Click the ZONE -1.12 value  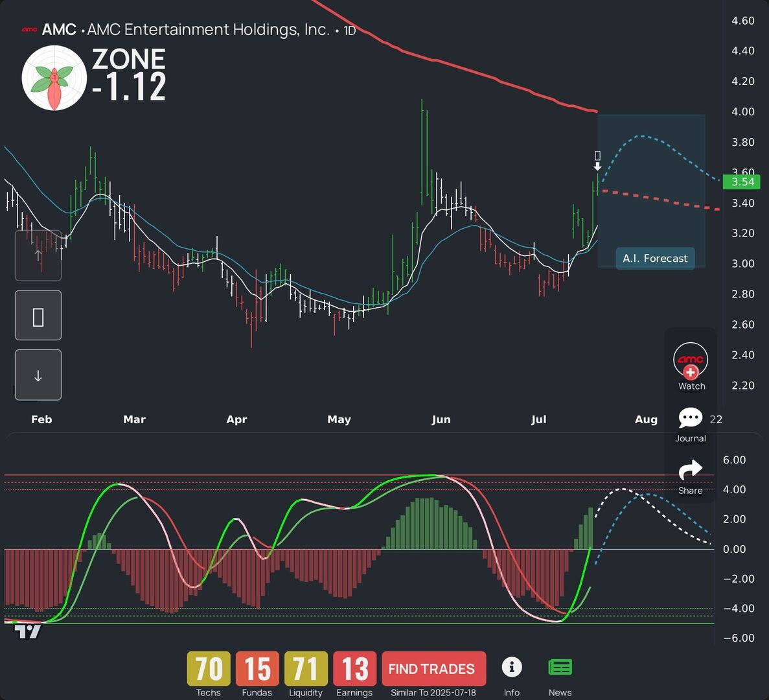tap(129, 87)
